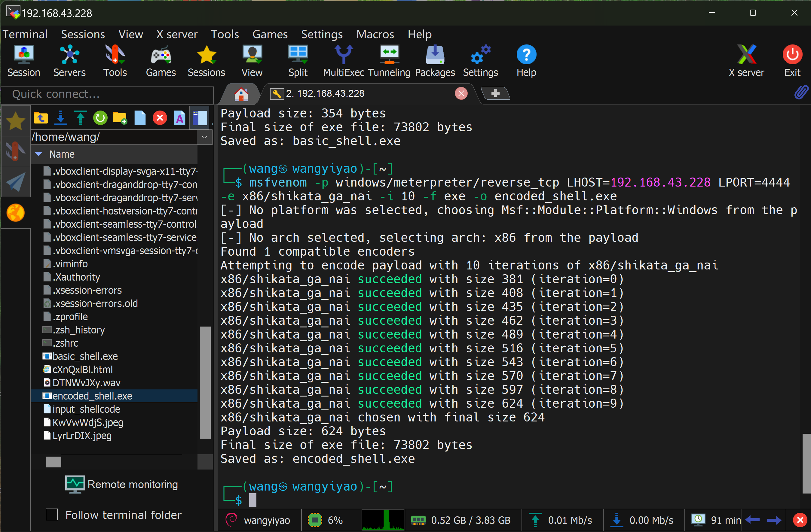Click the SFTP upload file icon
The width and height of the screenshot is (811, 532).
[81, 118]
